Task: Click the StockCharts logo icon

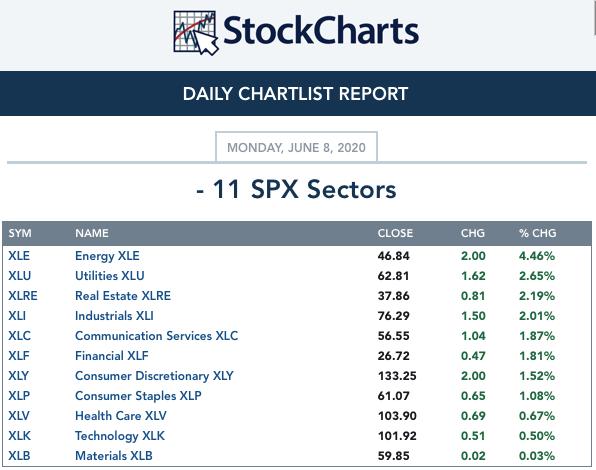Action: pos(196,33)
